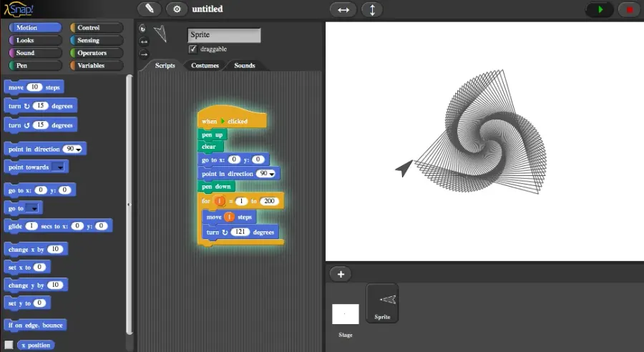The width and height of the screenshot is (644, 352).
Task: Click the if on edge, bounce block
Action: 35,326
